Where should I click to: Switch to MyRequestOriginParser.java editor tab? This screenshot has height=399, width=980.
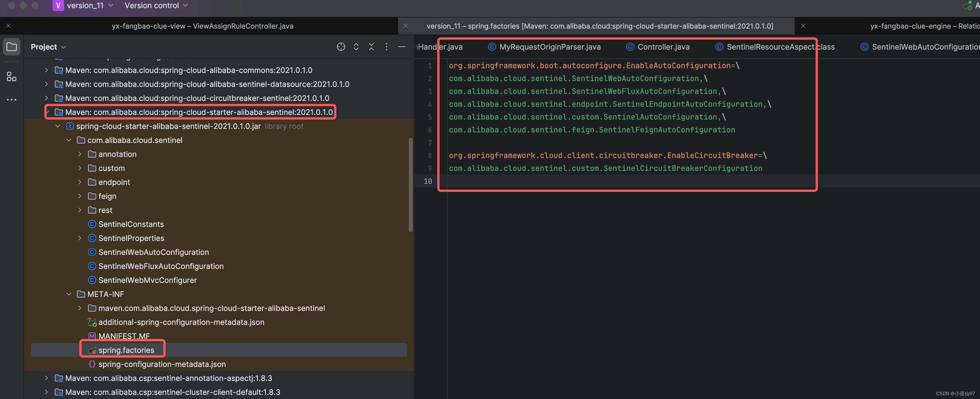pyautogui.click(x=545, y=46)
